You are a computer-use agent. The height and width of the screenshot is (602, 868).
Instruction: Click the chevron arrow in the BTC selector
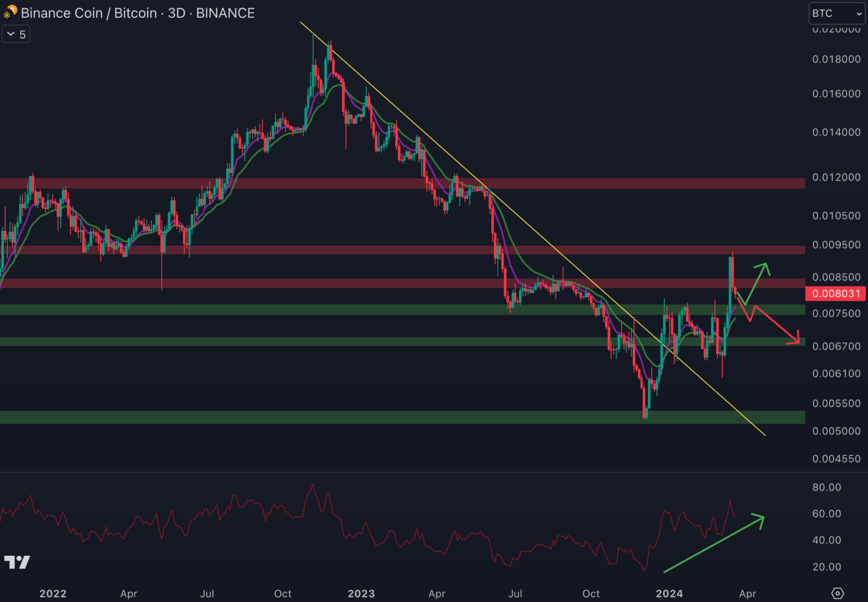(x=858, y=14)
